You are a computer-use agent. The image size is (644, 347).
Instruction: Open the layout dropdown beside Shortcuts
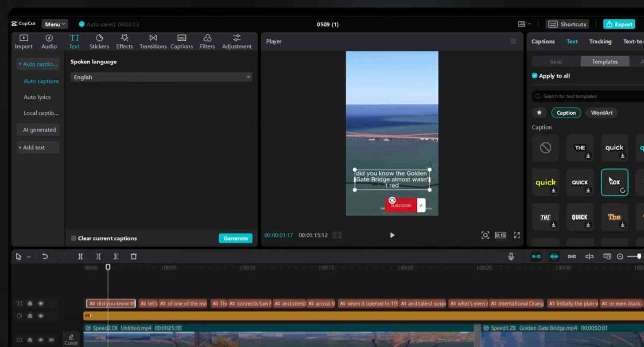tap(524, 24)
